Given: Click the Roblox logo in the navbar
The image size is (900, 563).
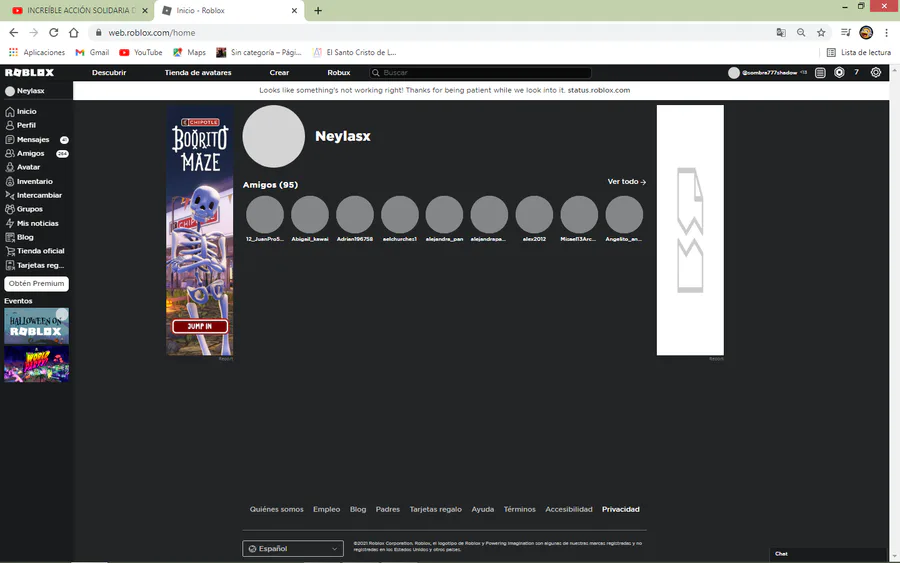Looking at the screenshot, I should [x=29, y=72].
